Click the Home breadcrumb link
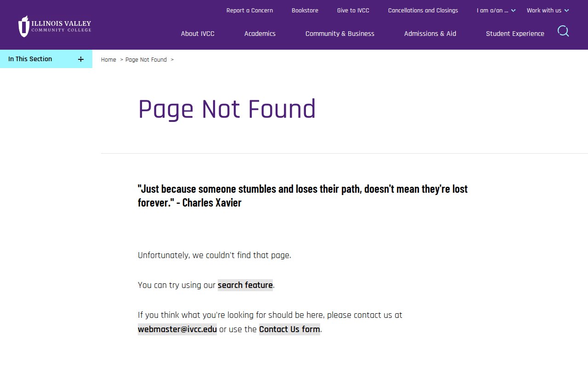Image resolution: width=588 pixels, height=368 pixels. (108, 60)
